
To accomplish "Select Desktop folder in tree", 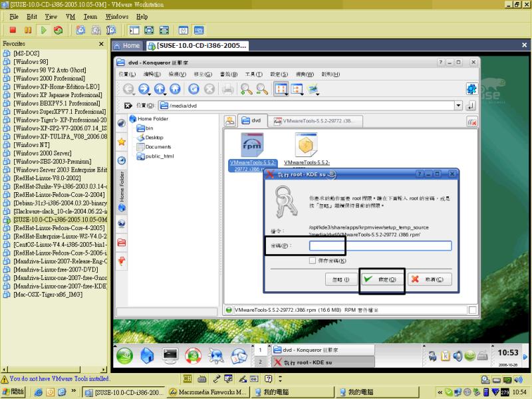I will [x=150, y=138].
